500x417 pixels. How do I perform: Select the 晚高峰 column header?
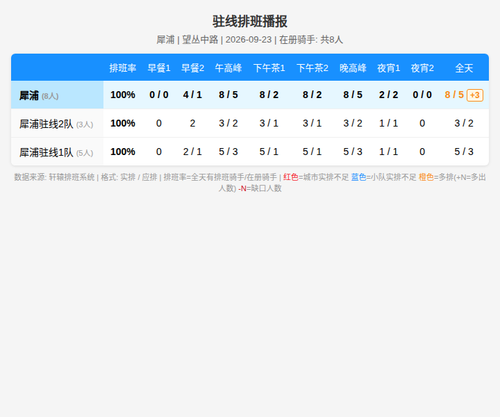[x=353, y=68]
